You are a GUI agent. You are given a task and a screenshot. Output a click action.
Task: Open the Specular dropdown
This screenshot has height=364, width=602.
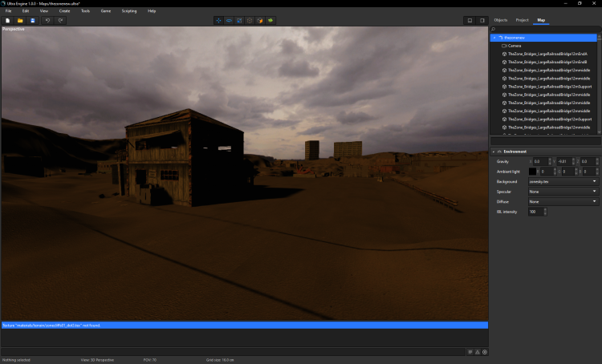pyautogui.click(x=563, y=192)
